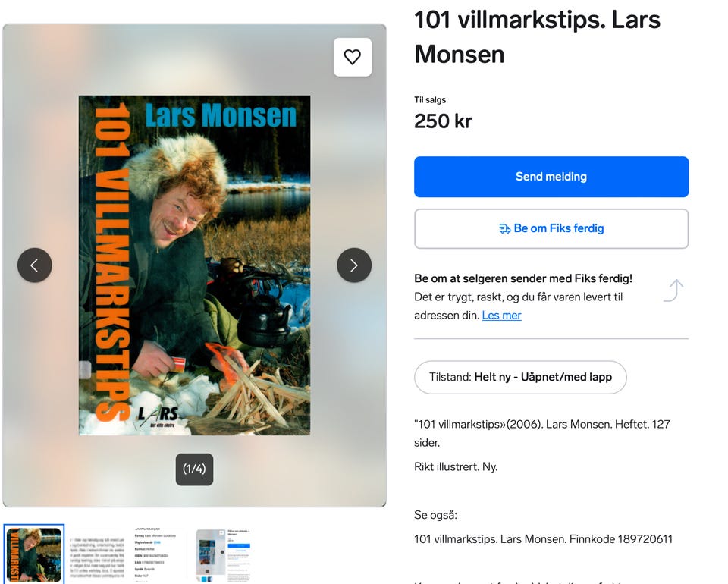This screenshot has height=584, width=728.
Task: Select first thumbnail of book cover
Action: point(34,554)
